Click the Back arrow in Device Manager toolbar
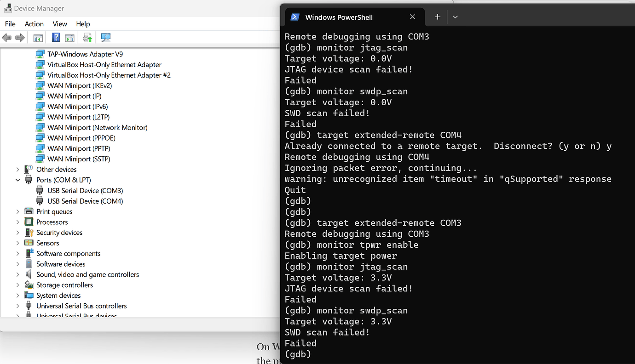Image resolution: width=635 pixels, height=364 pixels. click(6, 38)
